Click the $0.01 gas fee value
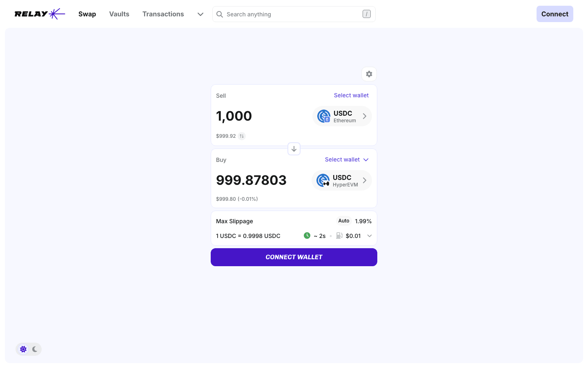588x368 pixels. pos(353,236)
